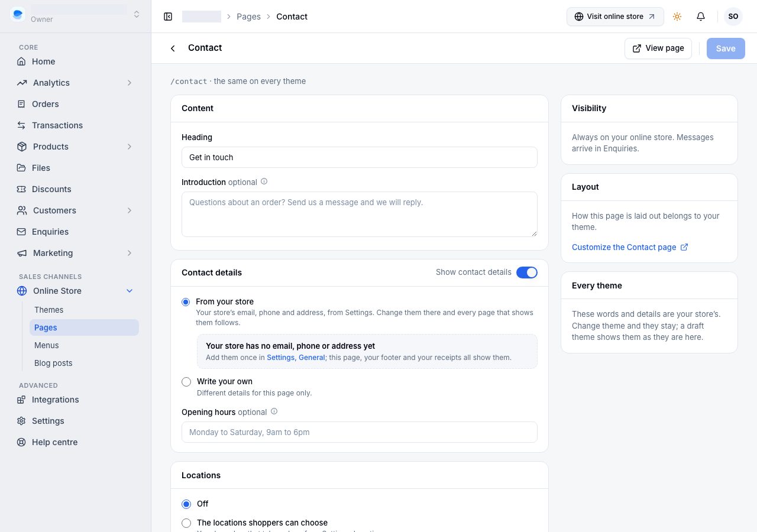Screen dimensions: 757x532
Task: Click the Discounts ticket icon
Action: (21, 189)
